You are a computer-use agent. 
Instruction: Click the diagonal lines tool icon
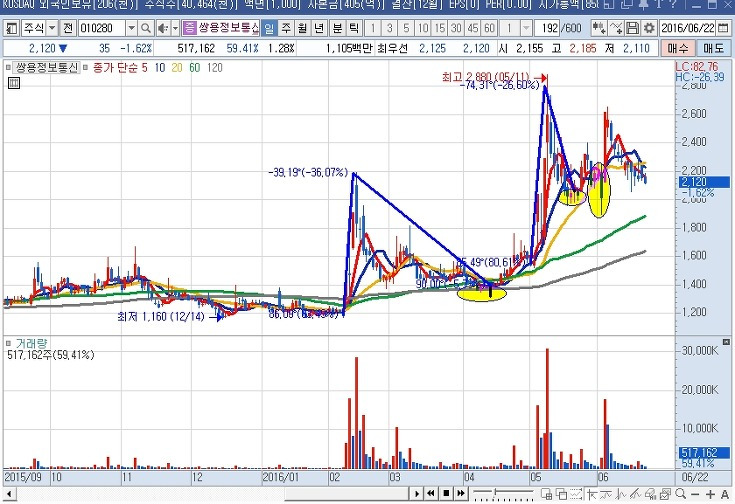[x=636, y=494]
